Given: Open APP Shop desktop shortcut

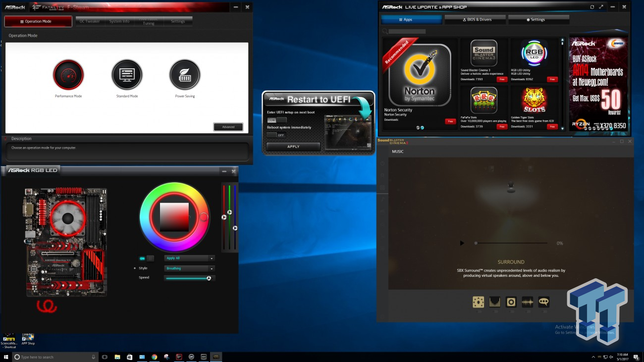Looking at the screenshot, I should pos(28,338).
